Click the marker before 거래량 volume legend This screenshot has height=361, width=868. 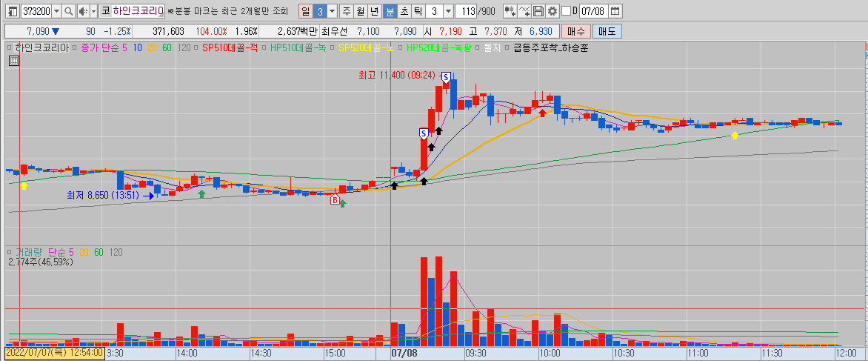point(10,252)
